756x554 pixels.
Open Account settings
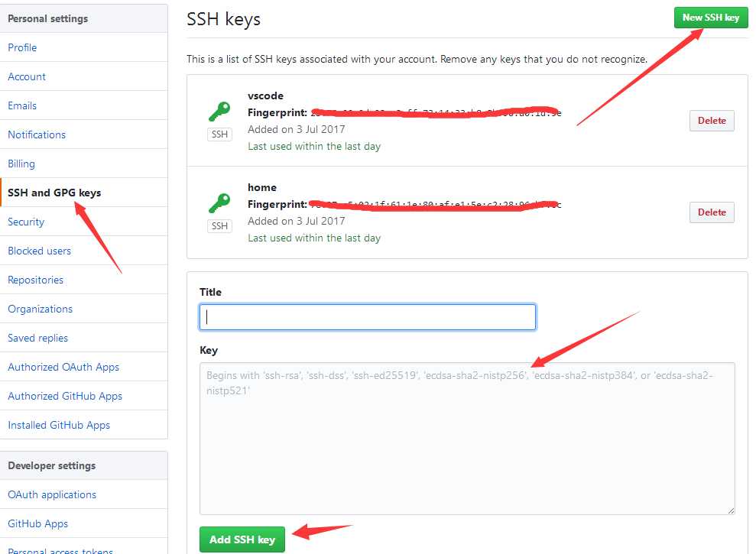point(27,76)
